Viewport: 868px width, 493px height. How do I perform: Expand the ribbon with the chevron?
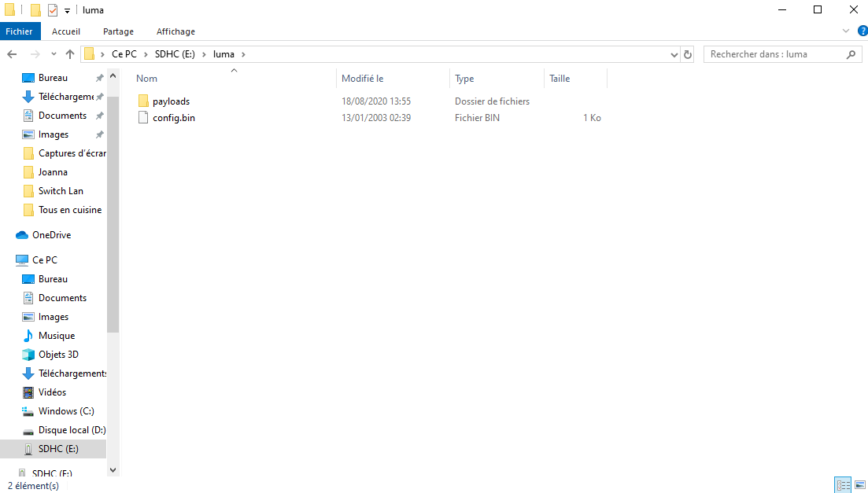[846, 31]
